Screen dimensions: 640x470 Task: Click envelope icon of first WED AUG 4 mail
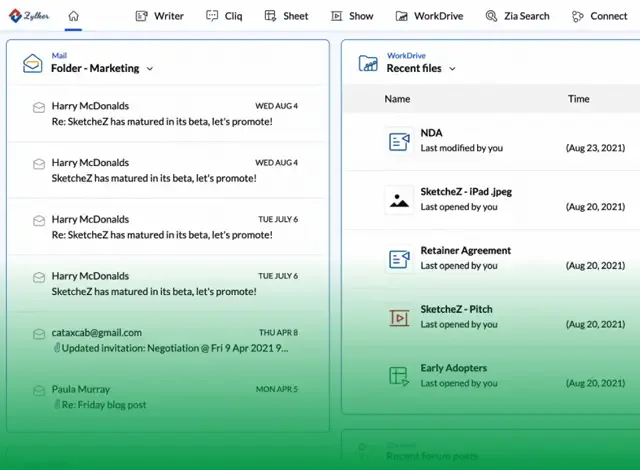click(x=39, y=108)
